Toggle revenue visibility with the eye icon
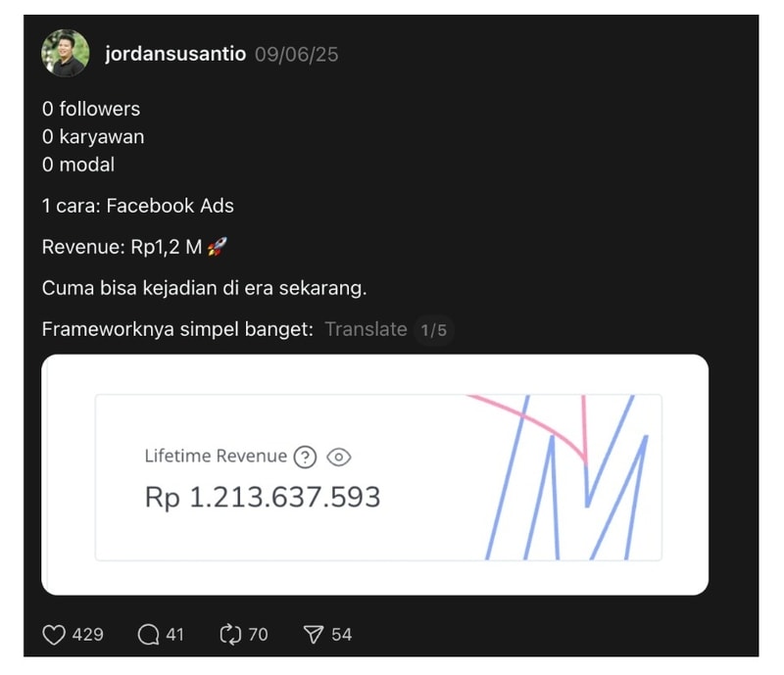The width and height of the screenshot is (784, 675). (x=339, y=457)
